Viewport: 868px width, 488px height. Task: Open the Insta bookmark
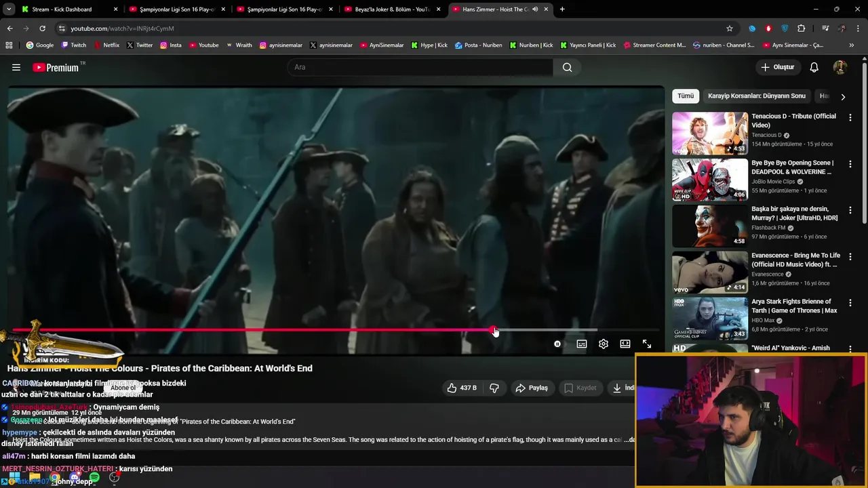coord(171,45)
